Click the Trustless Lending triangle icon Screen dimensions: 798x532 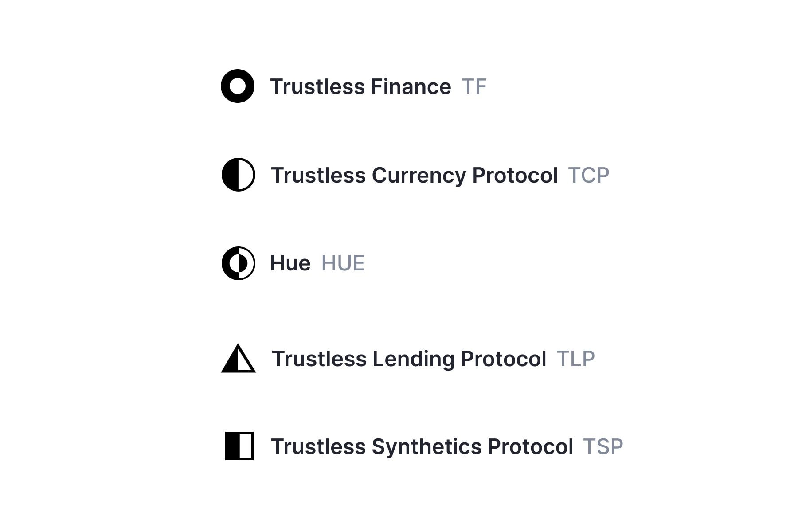click(x=238, y=359)
